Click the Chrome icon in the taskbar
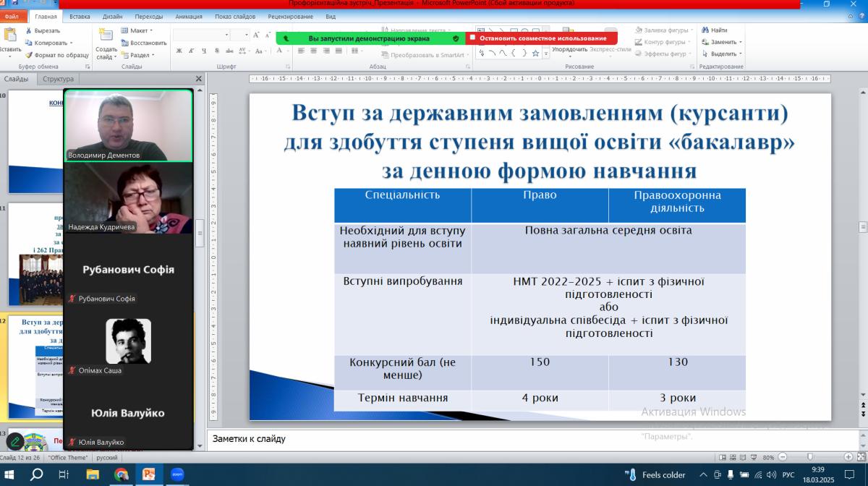868x486 pixels. click(122, 474)
